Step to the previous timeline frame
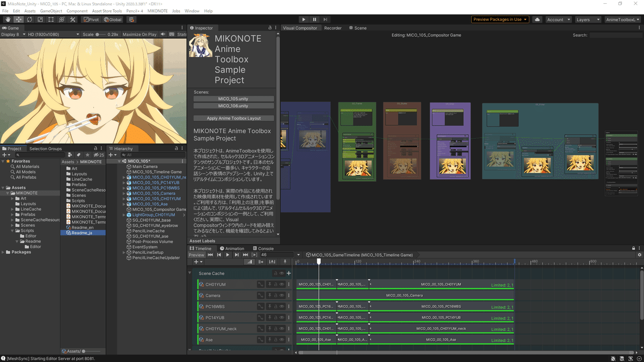This screenshot has height=362, width=644. click(x=219, y=255)
